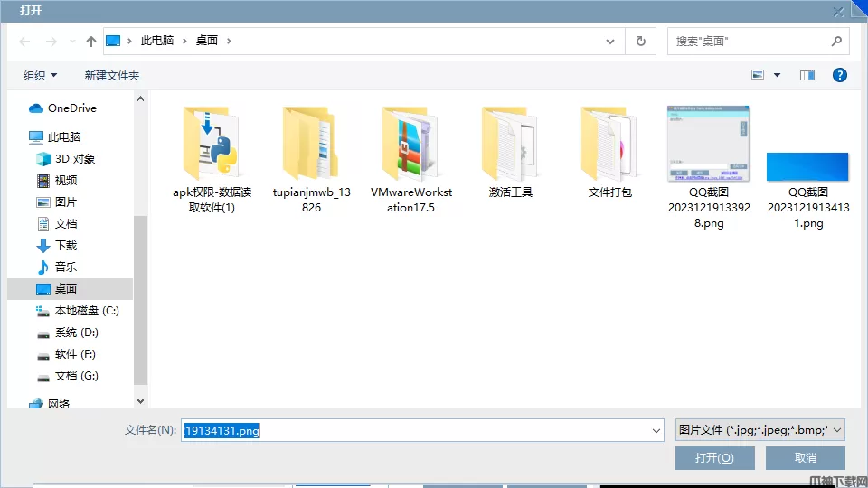Select 此电脑 in the navigation tree
Viewport: 868px width, 488px height.
[x=54, y=136]
